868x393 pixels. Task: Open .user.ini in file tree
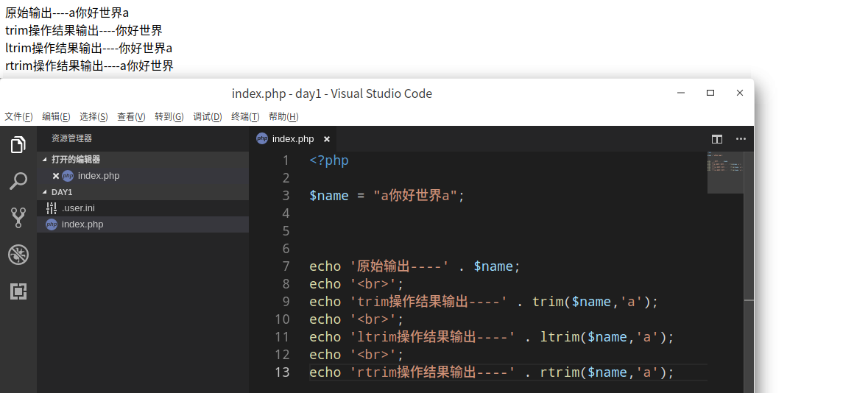[x=78, y=208]
